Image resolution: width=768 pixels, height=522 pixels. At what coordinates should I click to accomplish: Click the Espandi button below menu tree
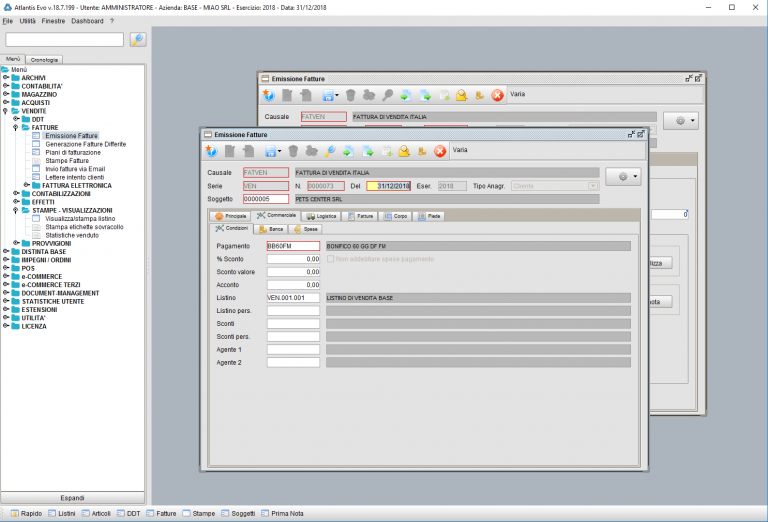coord(72,498)
